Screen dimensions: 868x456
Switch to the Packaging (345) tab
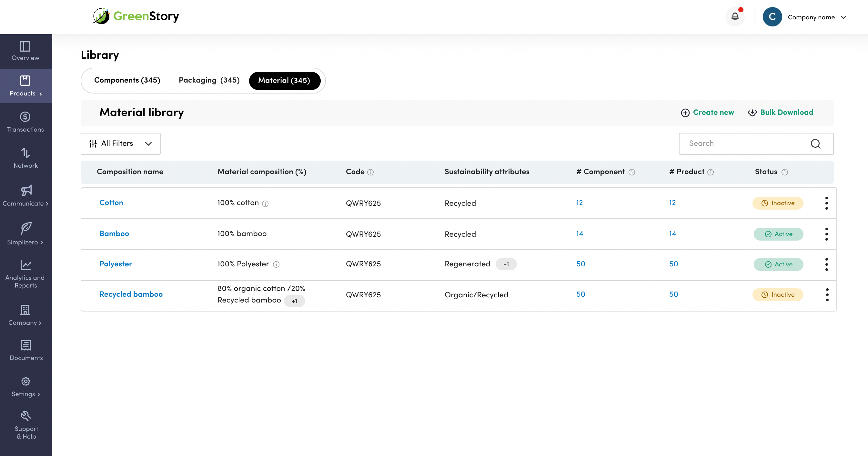tap(209, 80)
